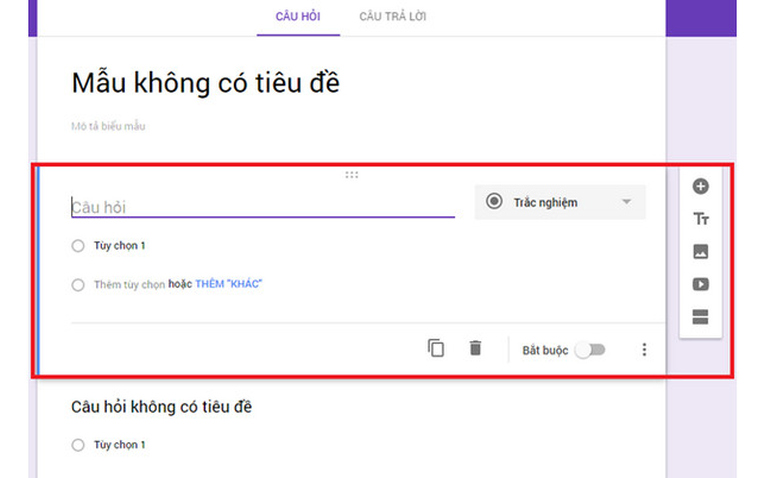Switch to the CÂU TRẢ LỜI tab
The width and height of the screenshot is (765, 478).
point(393,17)
